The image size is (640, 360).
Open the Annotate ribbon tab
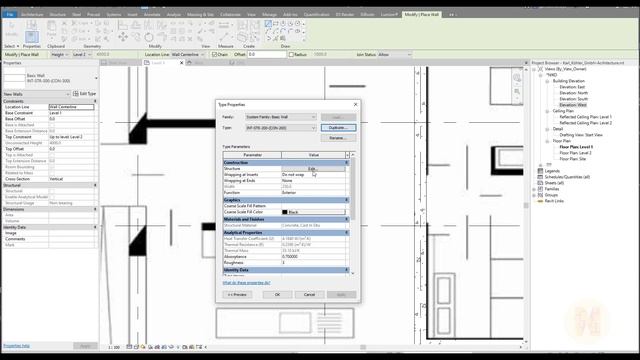152,14
